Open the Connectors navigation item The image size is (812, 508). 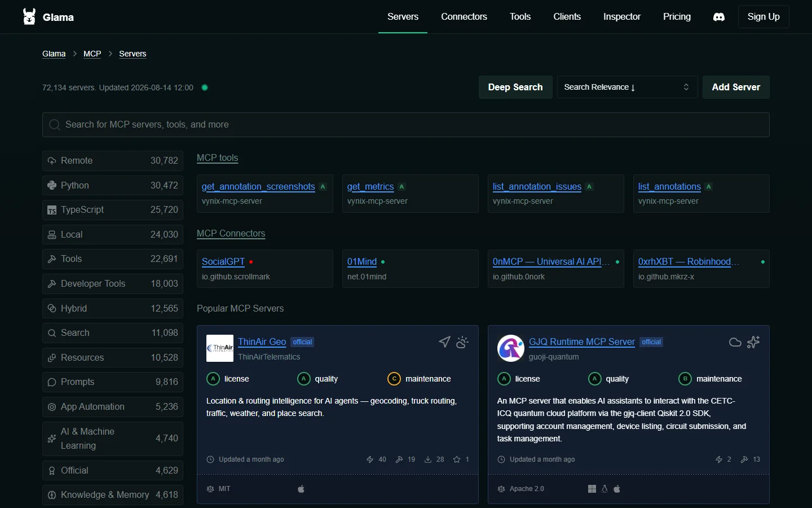[464, 17]
